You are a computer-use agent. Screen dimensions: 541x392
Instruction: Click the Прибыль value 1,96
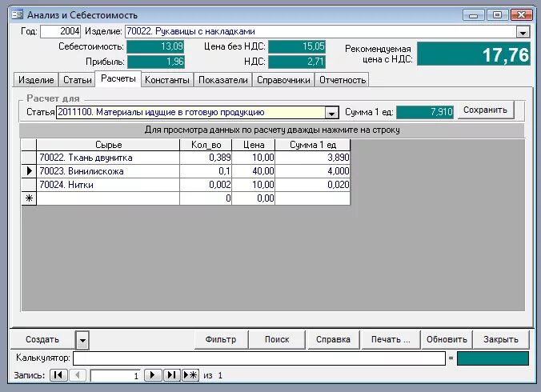(155, 62)
